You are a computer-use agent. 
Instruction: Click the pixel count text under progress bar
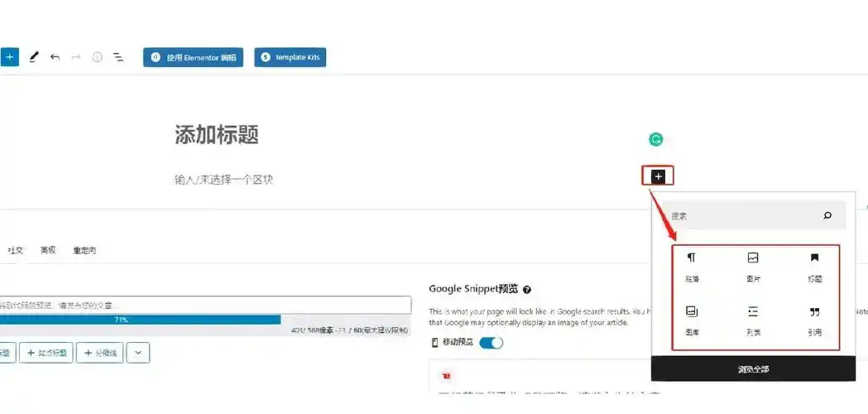tap(349, 330)
